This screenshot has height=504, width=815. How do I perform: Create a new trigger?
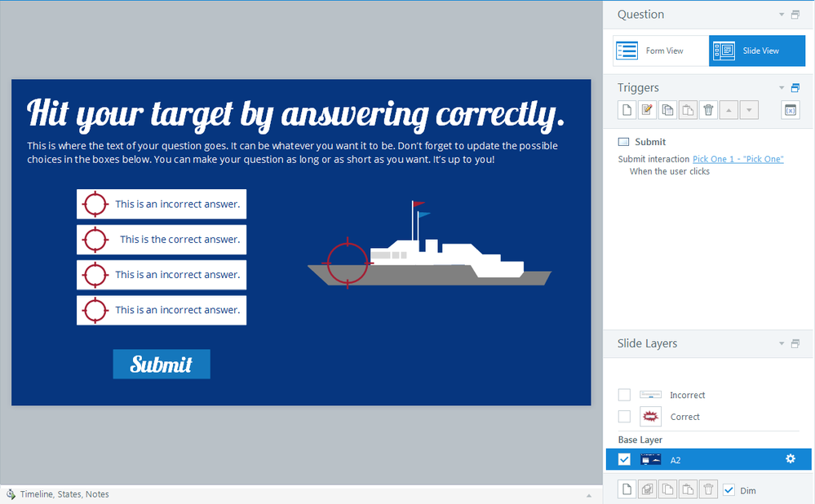(627, 110)
